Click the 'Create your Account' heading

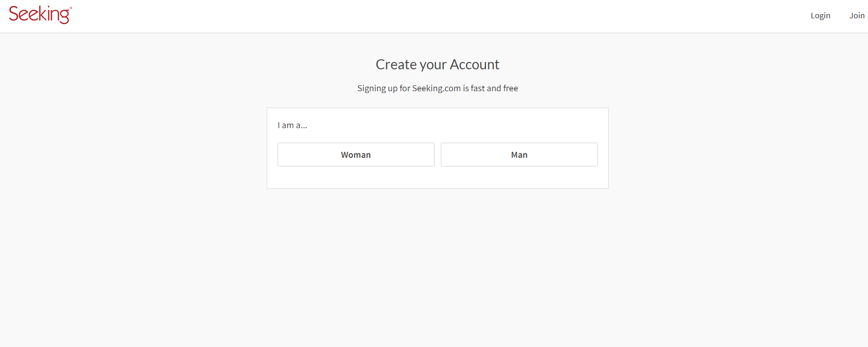437,65
